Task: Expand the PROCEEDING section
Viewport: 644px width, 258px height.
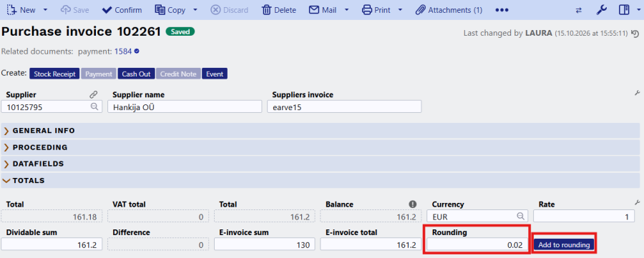Action: pos(321,147)
